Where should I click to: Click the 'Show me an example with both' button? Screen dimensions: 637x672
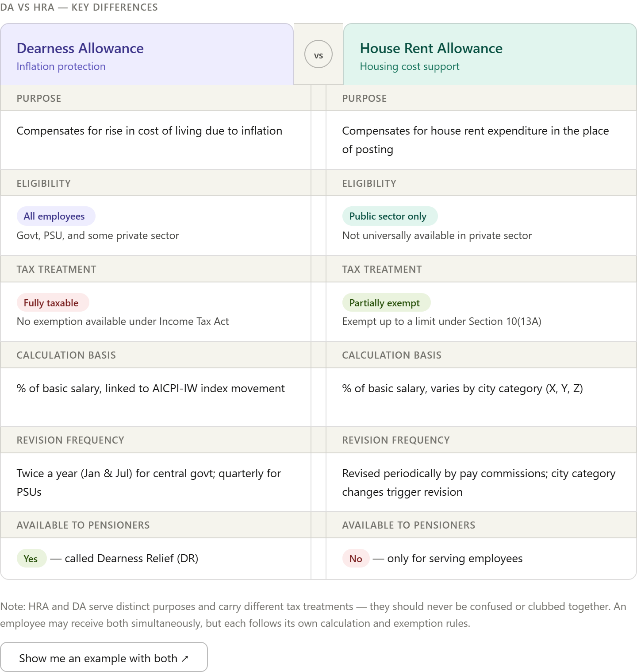(104, 658)
